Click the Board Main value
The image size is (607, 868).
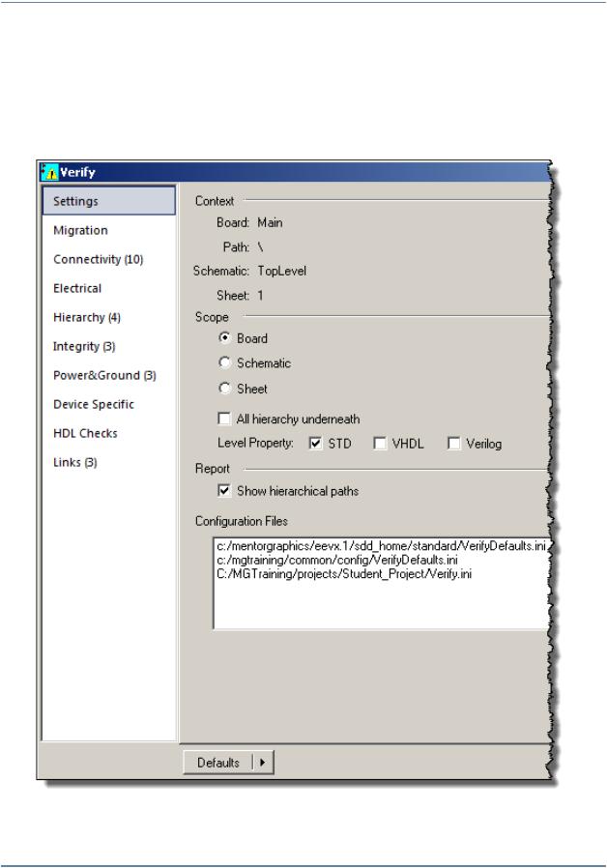[270, 222]
